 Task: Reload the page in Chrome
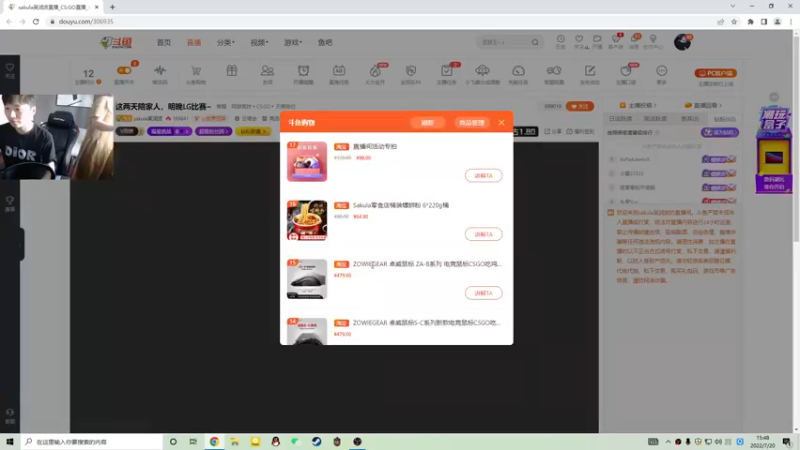pyautogui.click(x=36, y=21)
